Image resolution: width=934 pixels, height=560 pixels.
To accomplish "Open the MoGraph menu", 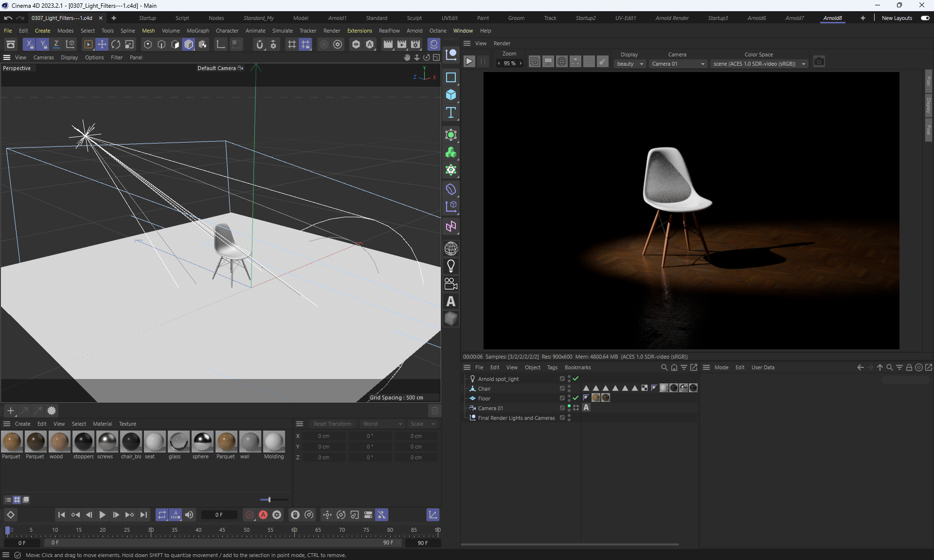I will tap(198, 31).
